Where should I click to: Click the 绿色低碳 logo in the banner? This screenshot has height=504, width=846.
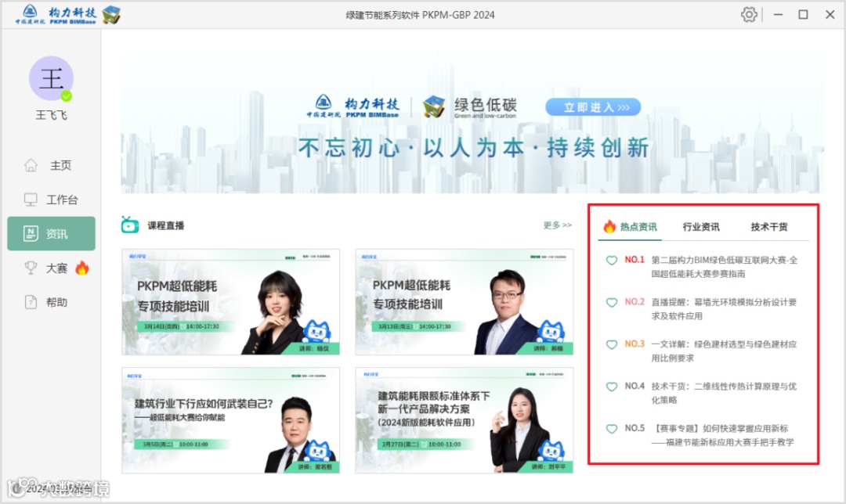pos(469,106)
